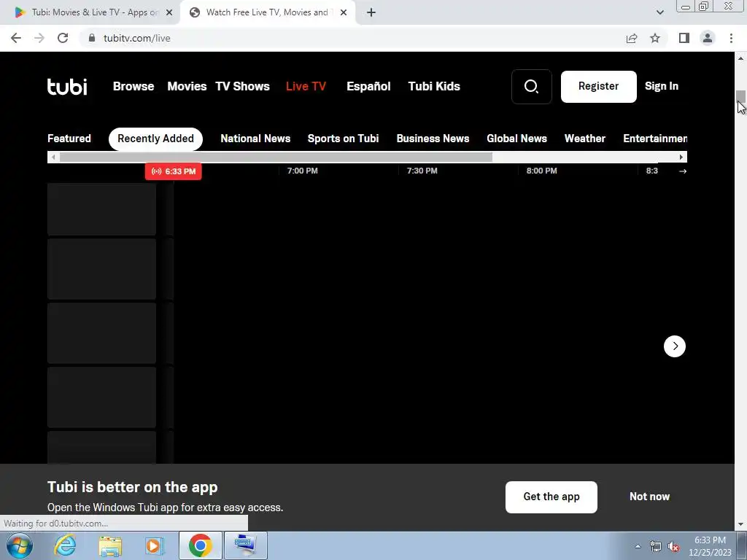Show hidden system tray icons
This screenshot has height=560, width=747.
(x=638, y=546)
